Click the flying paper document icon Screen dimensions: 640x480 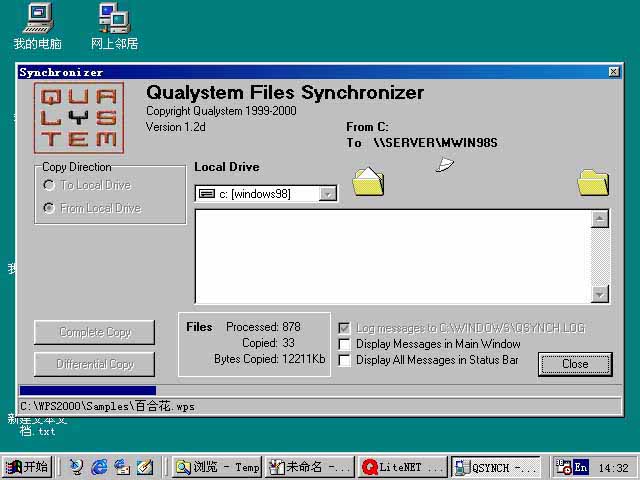point(445,164)
